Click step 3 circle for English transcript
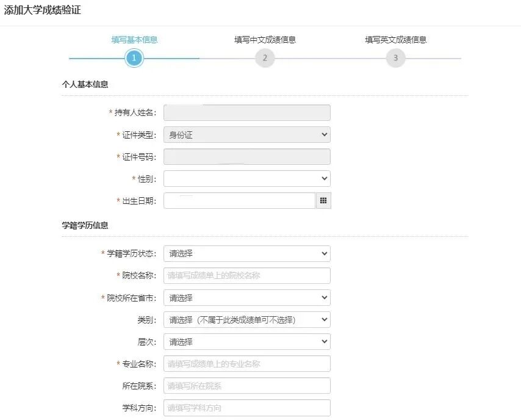 (x=395, y=58)
